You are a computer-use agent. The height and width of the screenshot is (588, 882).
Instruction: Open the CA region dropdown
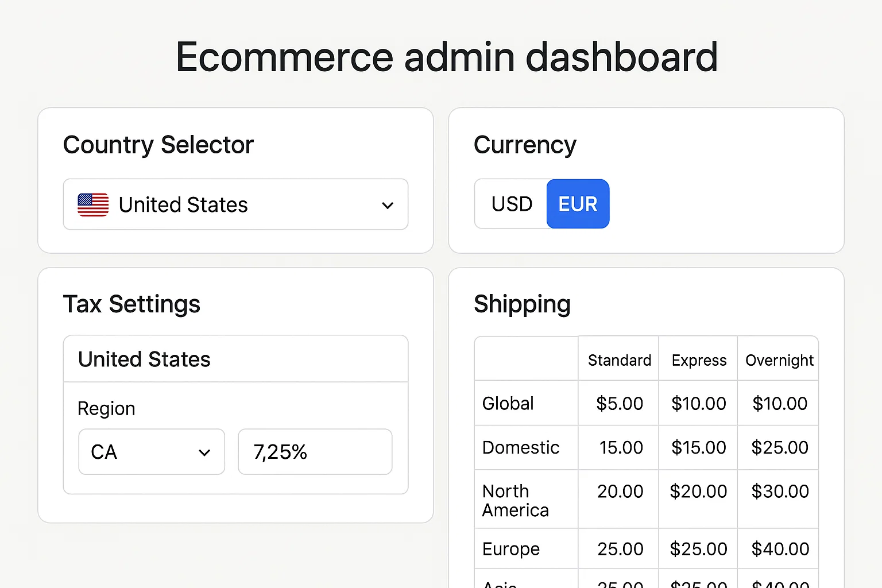[x=151, y=452]
